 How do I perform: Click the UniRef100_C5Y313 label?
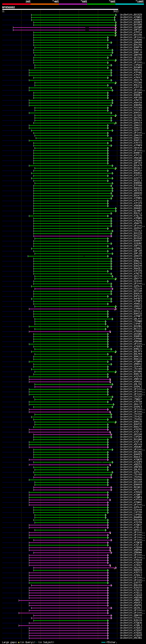131,231
